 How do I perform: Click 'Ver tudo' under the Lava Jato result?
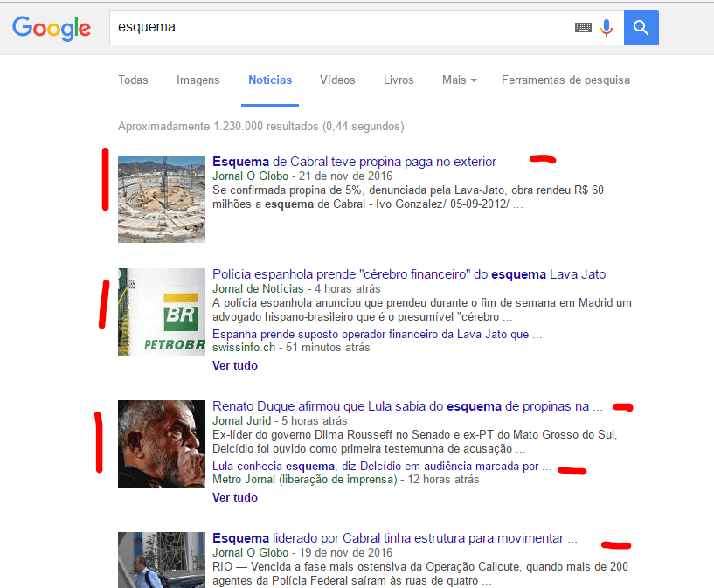(x=235, y=365)
